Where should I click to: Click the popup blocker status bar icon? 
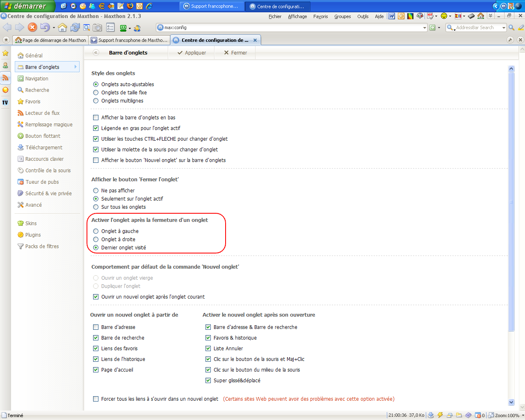(x=478, y=415)
